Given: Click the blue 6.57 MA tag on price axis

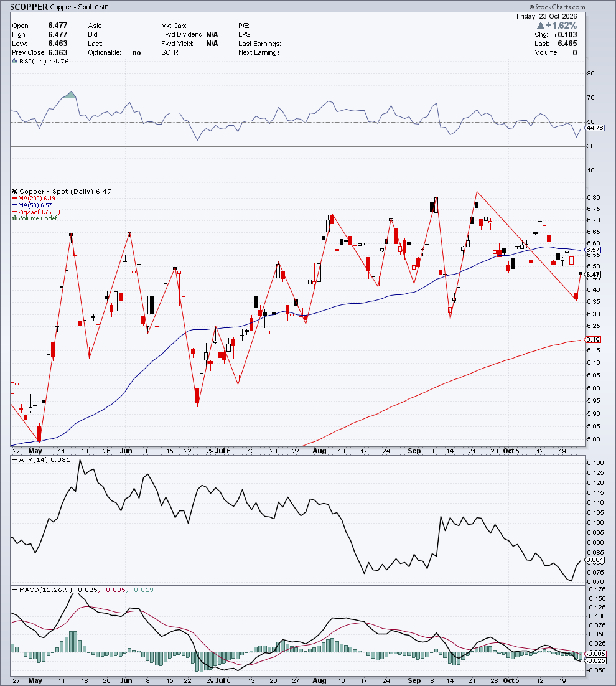Looking at the screenshot, I should 593,250.
